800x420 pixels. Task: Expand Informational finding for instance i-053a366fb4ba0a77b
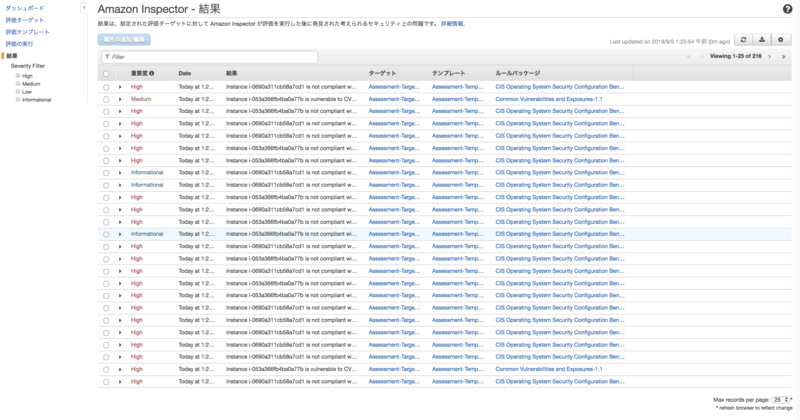[x=120, y=234]
